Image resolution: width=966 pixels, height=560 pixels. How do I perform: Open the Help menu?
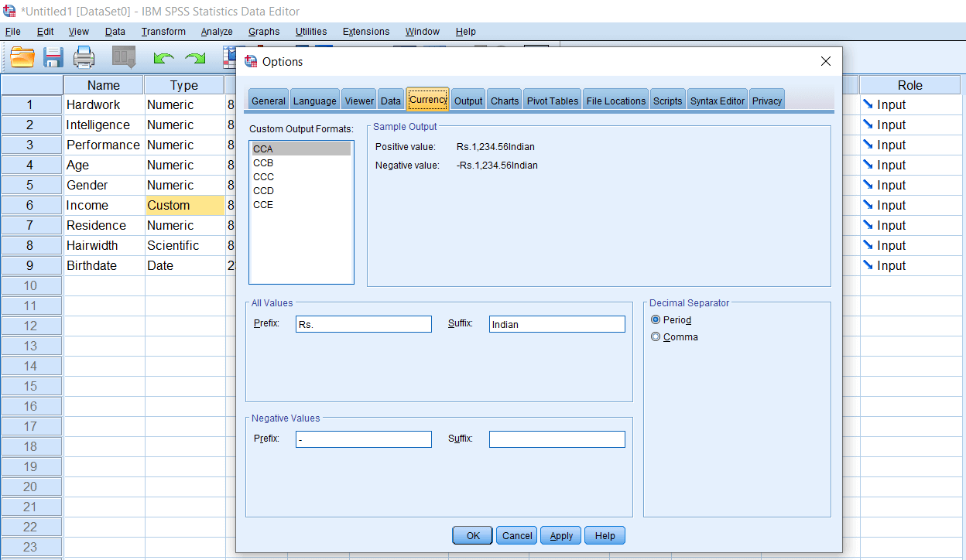(x=465, y=32)
